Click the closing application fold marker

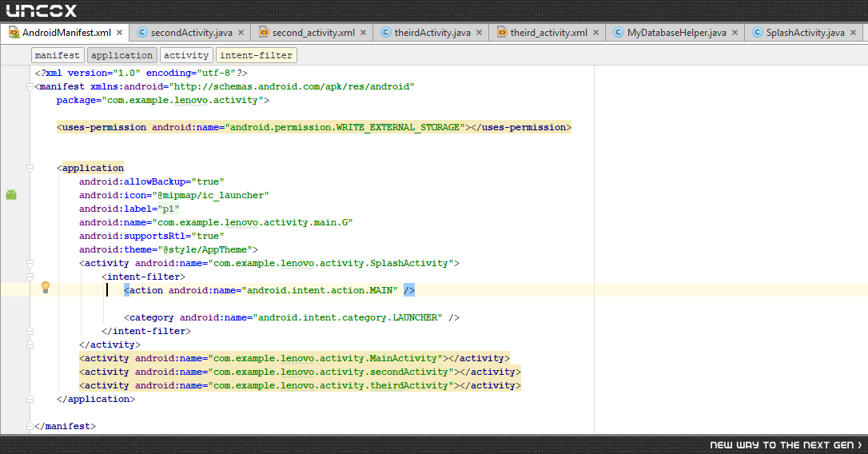tap(30, 399)
